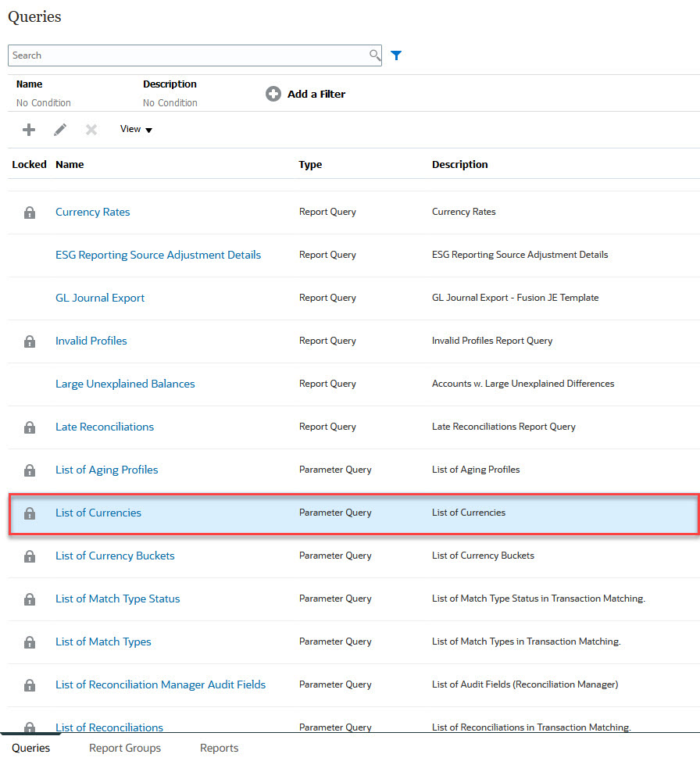Image resolution: width=700 pixels, height=772 pixels.
Task: Click Parameter Query type in List of Currencies row
Action: click(x=335, y=513)
